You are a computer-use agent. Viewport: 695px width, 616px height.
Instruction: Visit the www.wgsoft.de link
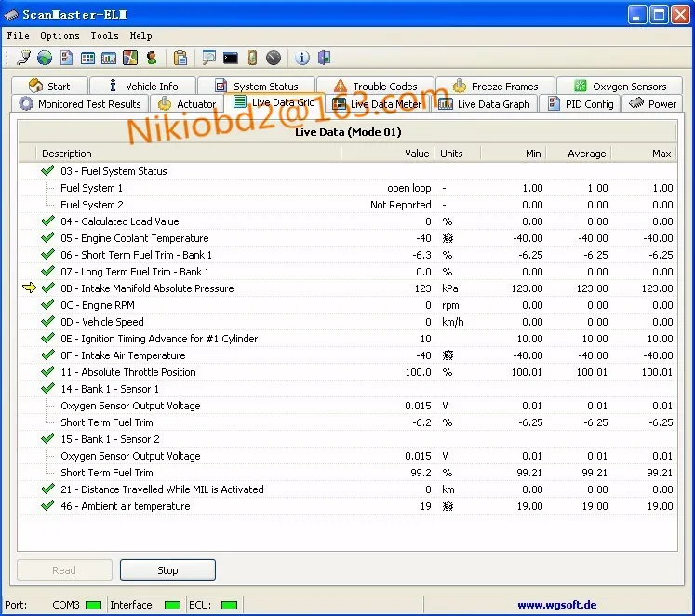[x=556, y=605]
